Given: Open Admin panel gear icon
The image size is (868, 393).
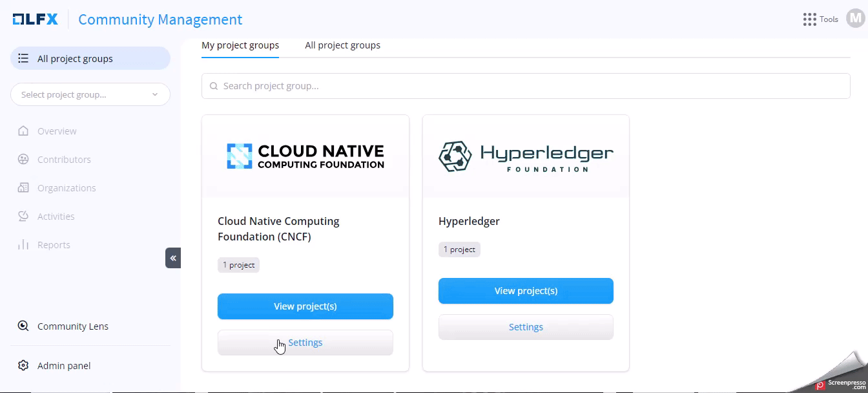Looking at the screenshot, I should pyautogui.click(x=23, y=366).
